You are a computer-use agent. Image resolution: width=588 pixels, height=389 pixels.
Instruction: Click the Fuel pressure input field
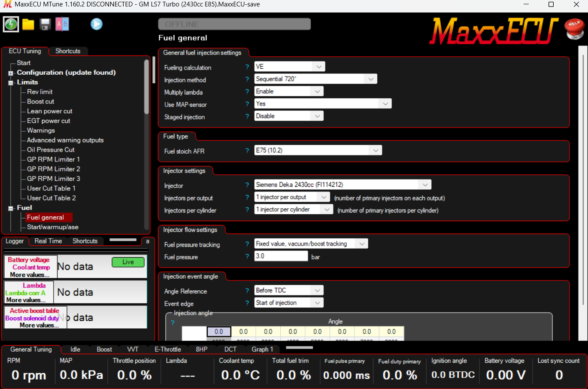(281, 256)
